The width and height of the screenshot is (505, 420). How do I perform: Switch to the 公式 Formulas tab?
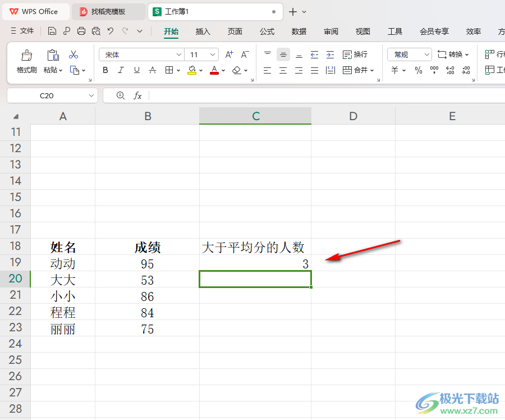pos(267,31)
